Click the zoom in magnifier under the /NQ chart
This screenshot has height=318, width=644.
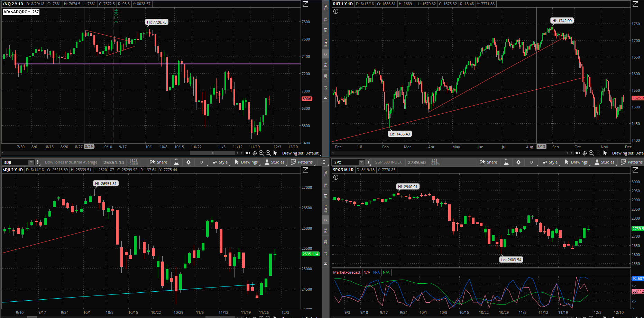pos(261,153)
